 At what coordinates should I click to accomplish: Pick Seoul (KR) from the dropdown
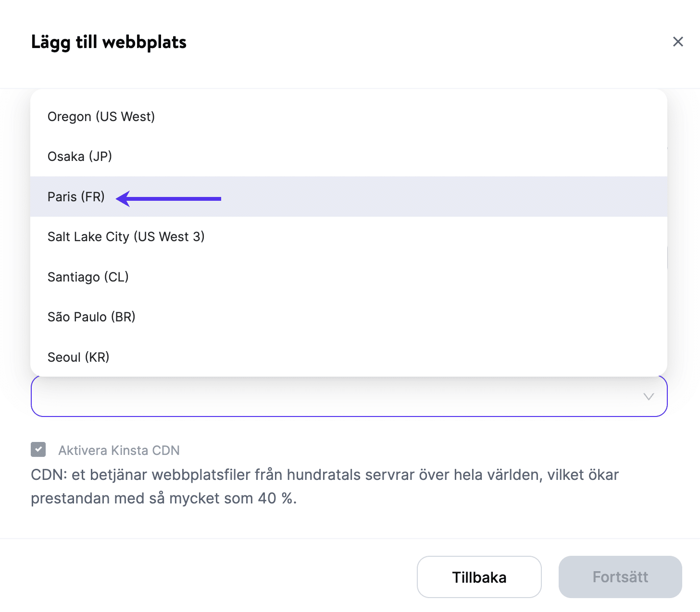(x=78, y=357)
